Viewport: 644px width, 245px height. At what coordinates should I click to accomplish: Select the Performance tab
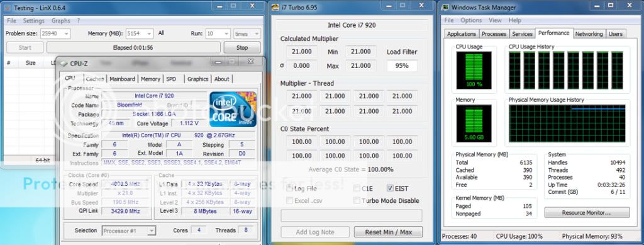[554, 33]
